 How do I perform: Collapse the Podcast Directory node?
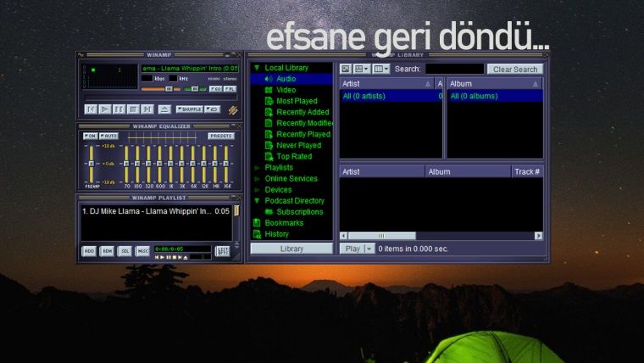coord(257,201)
